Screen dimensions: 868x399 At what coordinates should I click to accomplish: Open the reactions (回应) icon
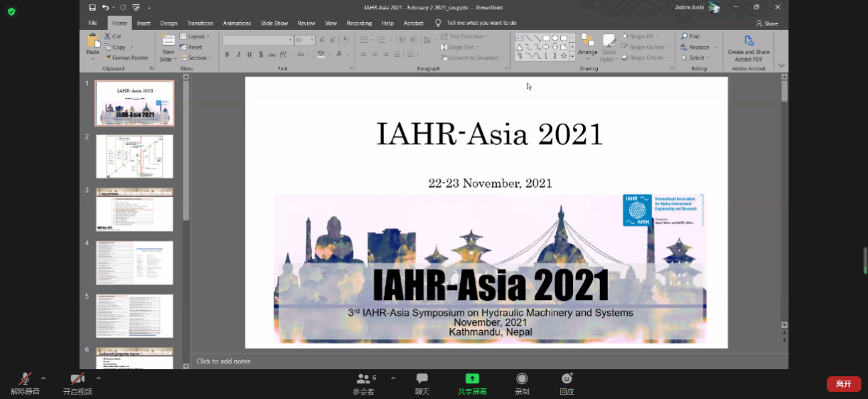point(567,379)
